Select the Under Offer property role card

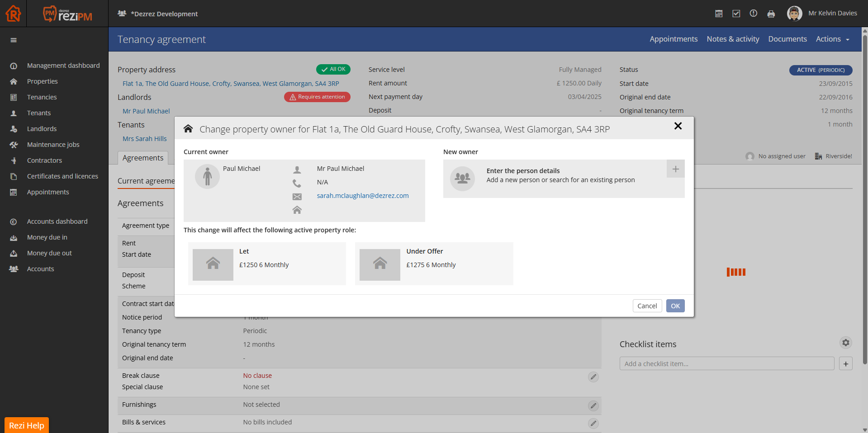[x=434, y=264]
